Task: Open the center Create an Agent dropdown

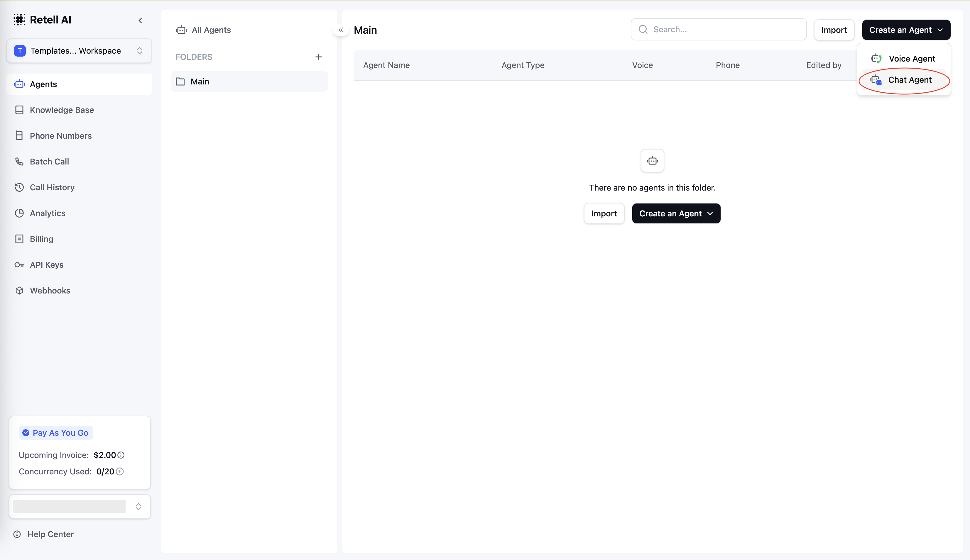Action: click(676, 213)
